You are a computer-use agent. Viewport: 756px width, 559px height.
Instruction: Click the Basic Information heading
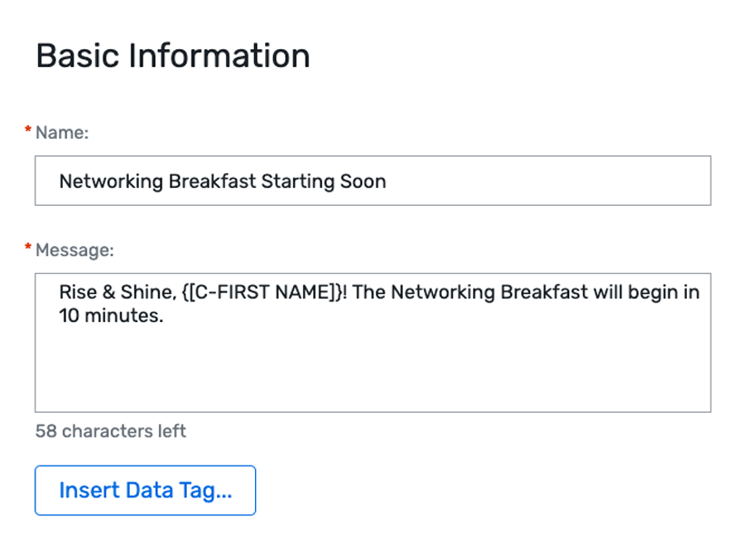tap(172, 55)
